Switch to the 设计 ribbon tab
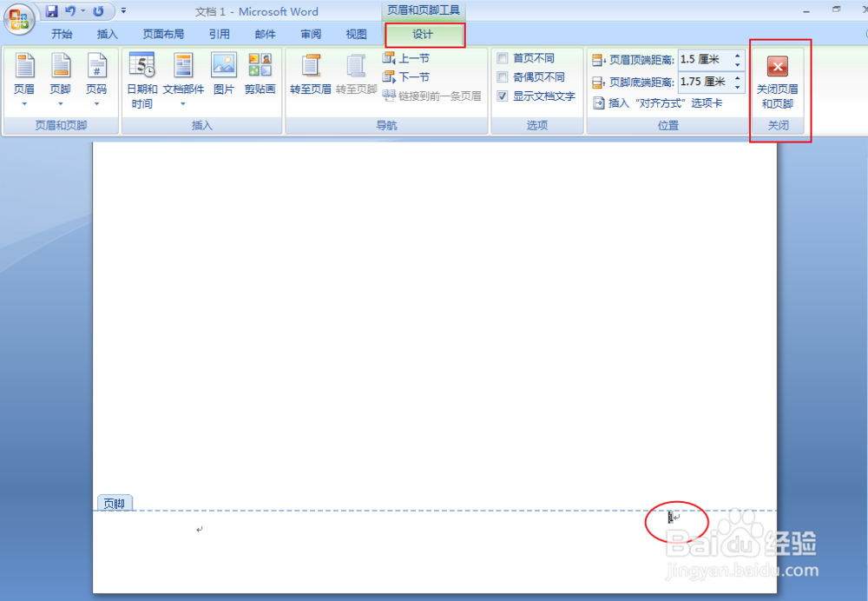This screenshot has height=601, width=868. [x=424, y=34]
